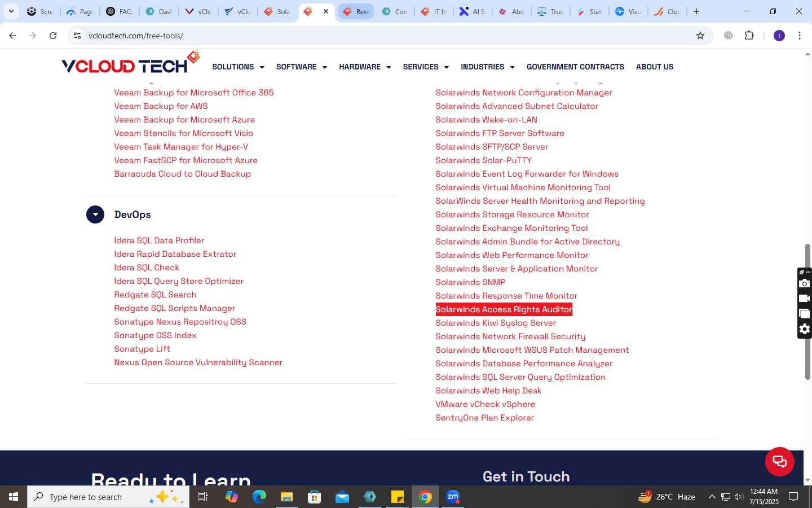
Task: Open the gear settings on side toolbar
Action: pyautogui.click(x=805, y=329)
